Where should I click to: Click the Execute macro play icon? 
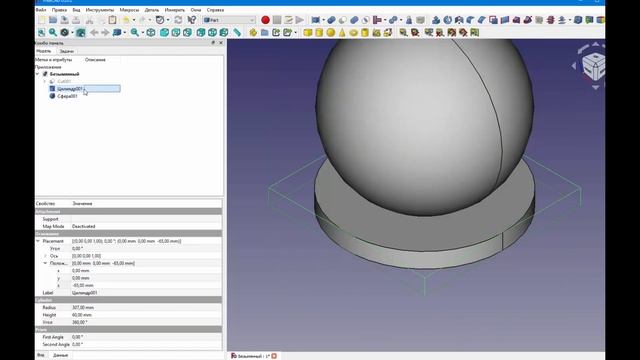tap(299, 20)
